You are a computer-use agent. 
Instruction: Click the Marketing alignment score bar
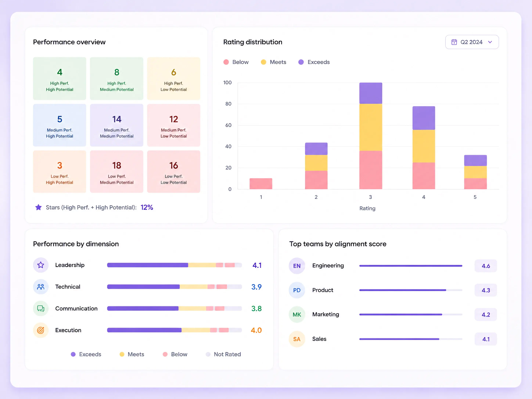click(411, 314)
